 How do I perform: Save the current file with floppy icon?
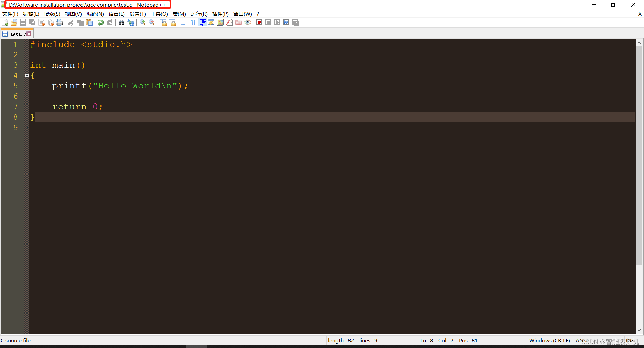pyautogui.click(x=23, y=22)
